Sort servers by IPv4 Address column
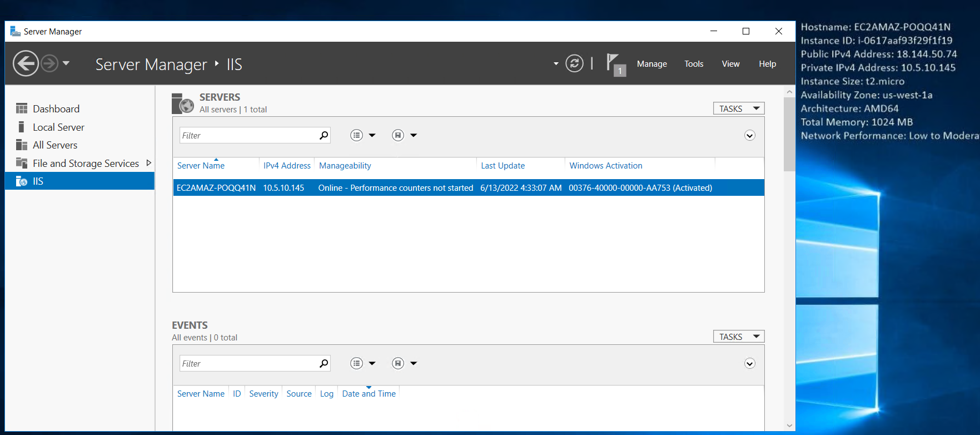The width and height of the screenshot is (980, 435). point(287,166)
